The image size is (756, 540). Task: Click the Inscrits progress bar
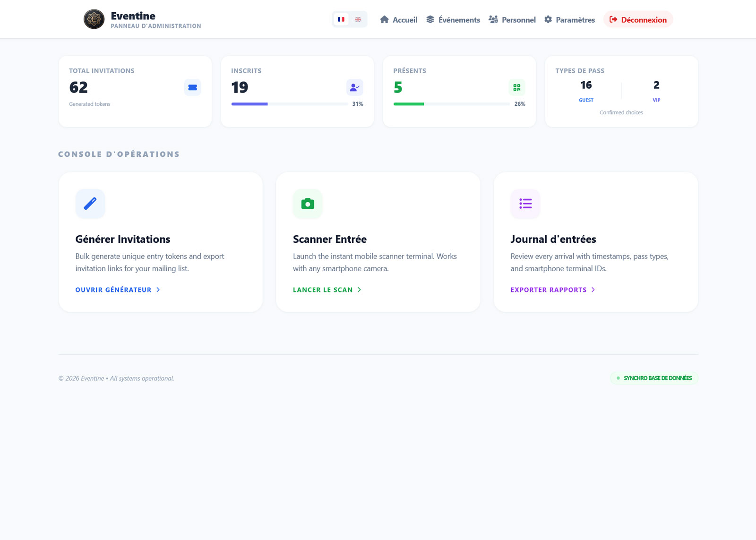point(290,104)
